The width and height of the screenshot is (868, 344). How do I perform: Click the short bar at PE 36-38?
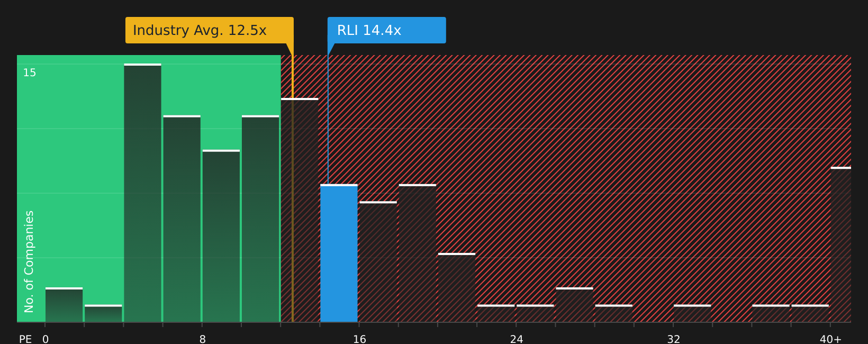[x=771, y=313]
